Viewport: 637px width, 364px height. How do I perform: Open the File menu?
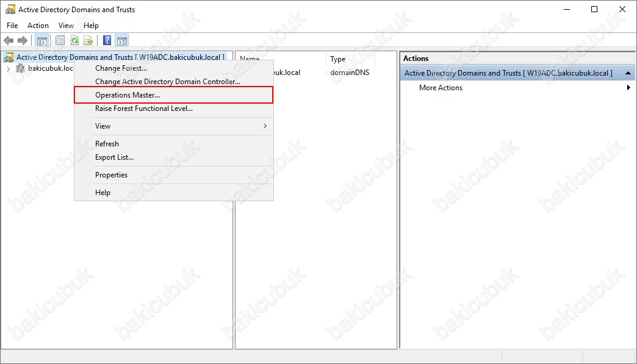pyautogui.click(x=12, y=26)
